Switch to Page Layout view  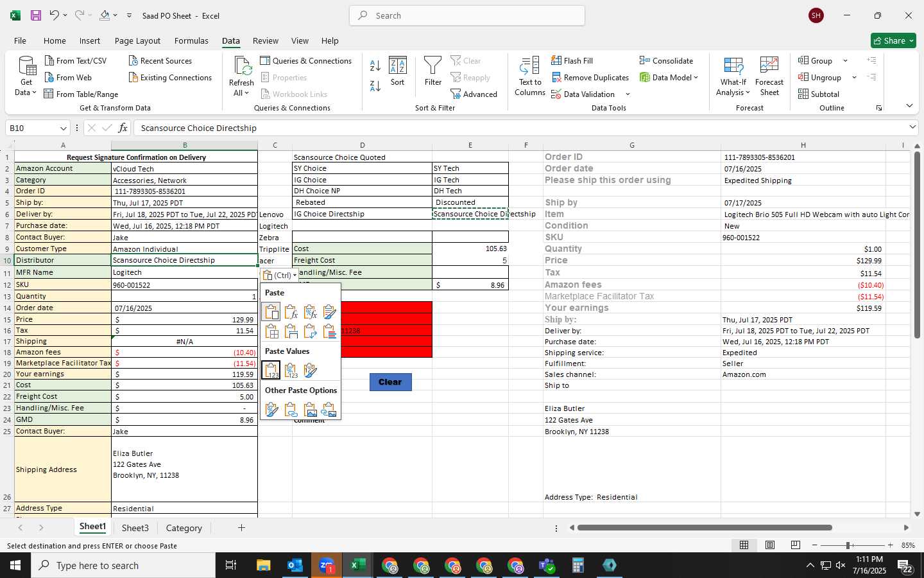[x=770, y=545]
